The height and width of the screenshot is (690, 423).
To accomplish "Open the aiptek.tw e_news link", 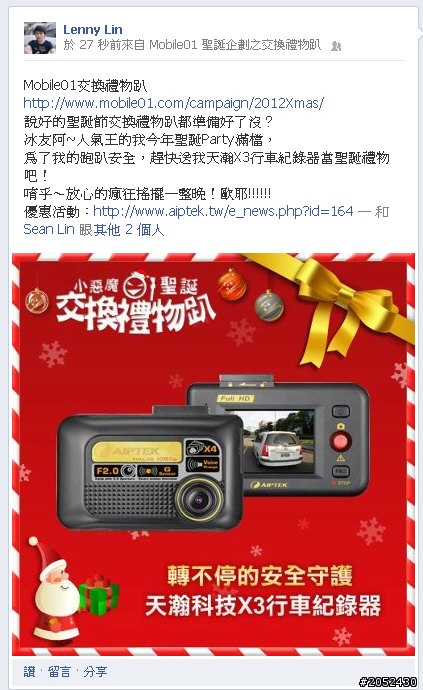I will coord(223,211).
